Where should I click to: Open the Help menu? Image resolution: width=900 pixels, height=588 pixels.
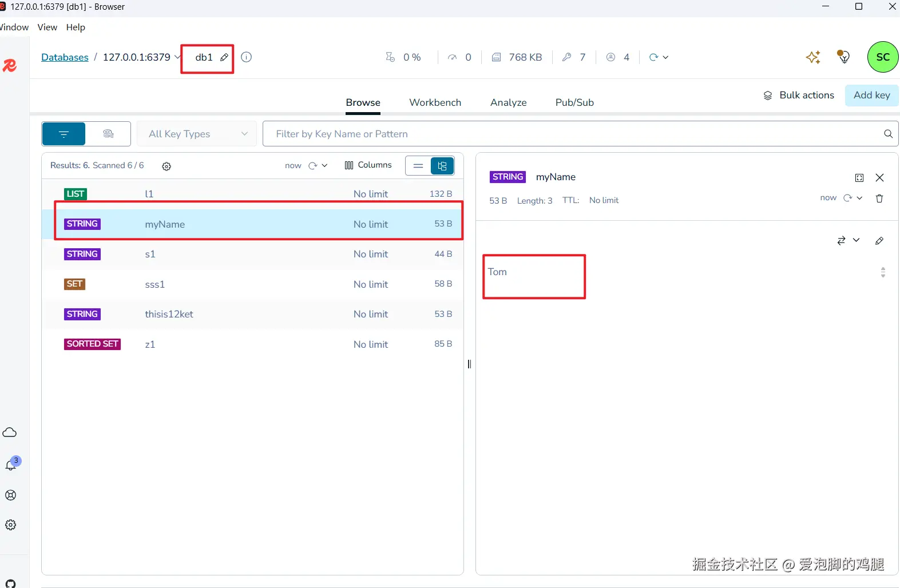click(x=76, y=27)
